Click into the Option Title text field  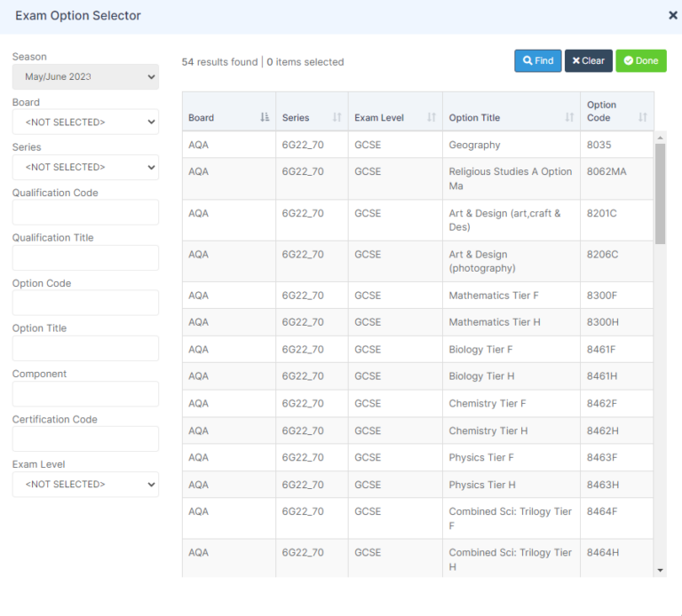pos(85,348)
